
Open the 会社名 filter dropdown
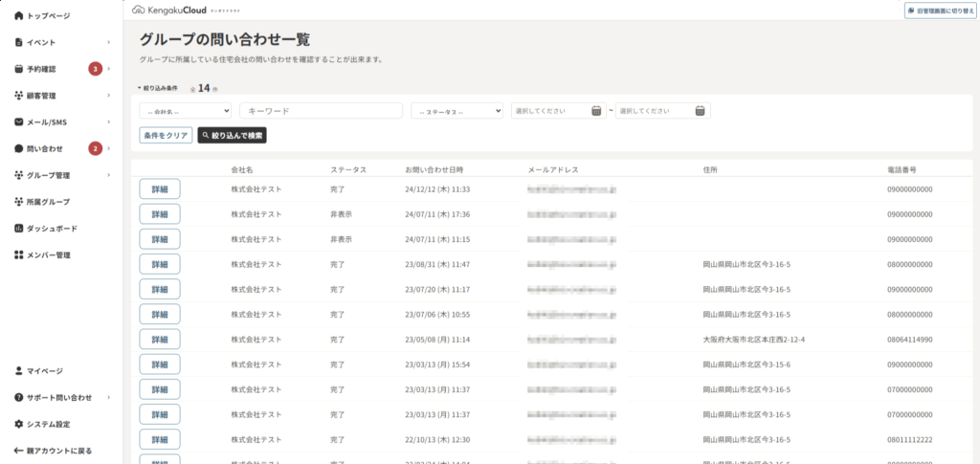(x=185, y=111)
